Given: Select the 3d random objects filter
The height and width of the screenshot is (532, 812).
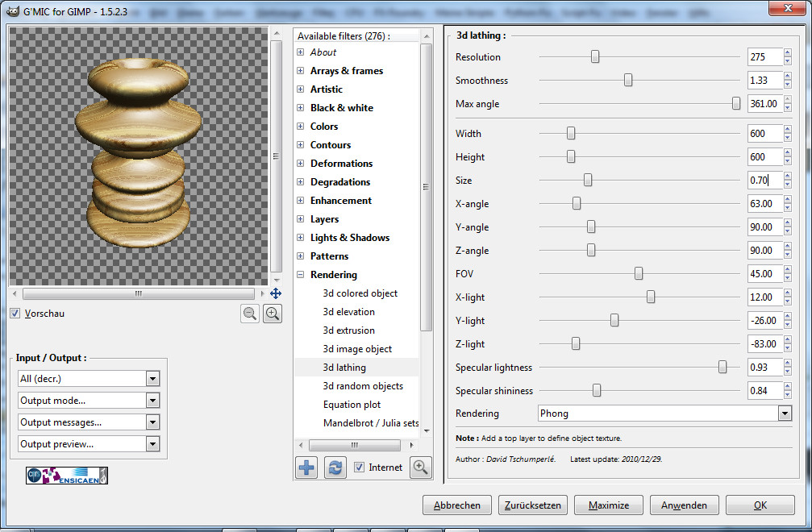Looking at the screenshot, I should click(x=363, y=386).
